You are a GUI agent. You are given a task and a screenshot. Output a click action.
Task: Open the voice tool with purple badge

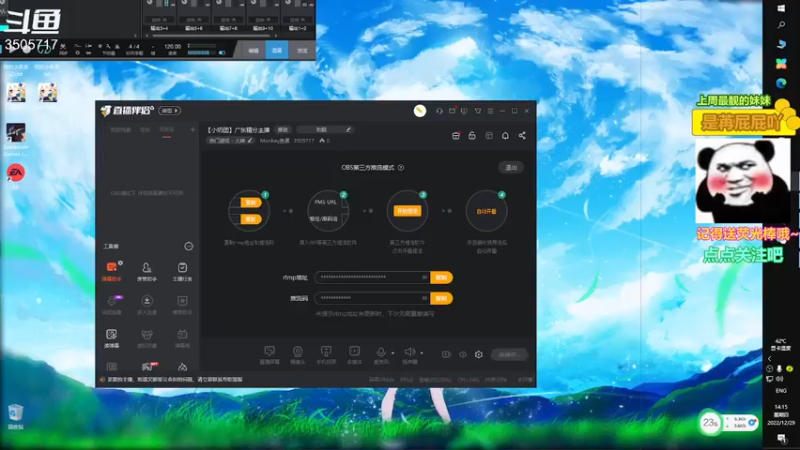point(112,305)
